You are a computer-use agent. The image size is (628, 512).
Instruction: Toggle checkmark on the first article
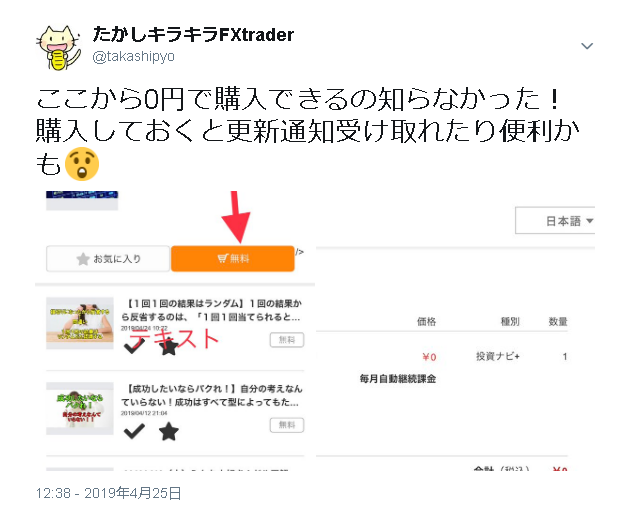click(134, 345)
